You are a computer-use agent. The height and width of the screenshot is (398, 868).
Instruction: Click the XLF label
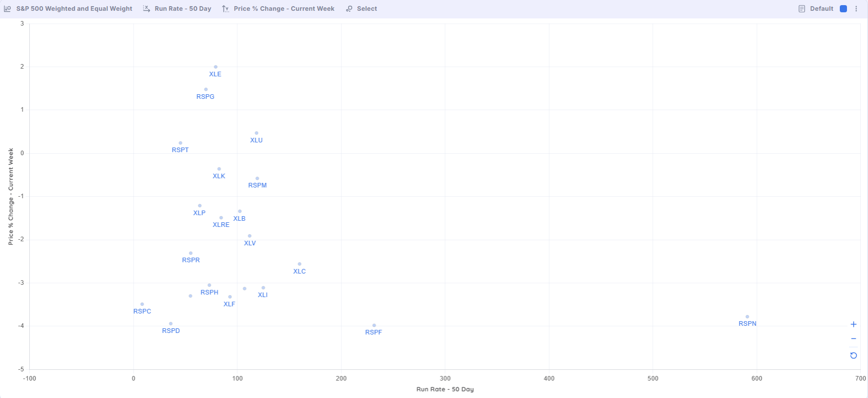click(x=229, y=304)
